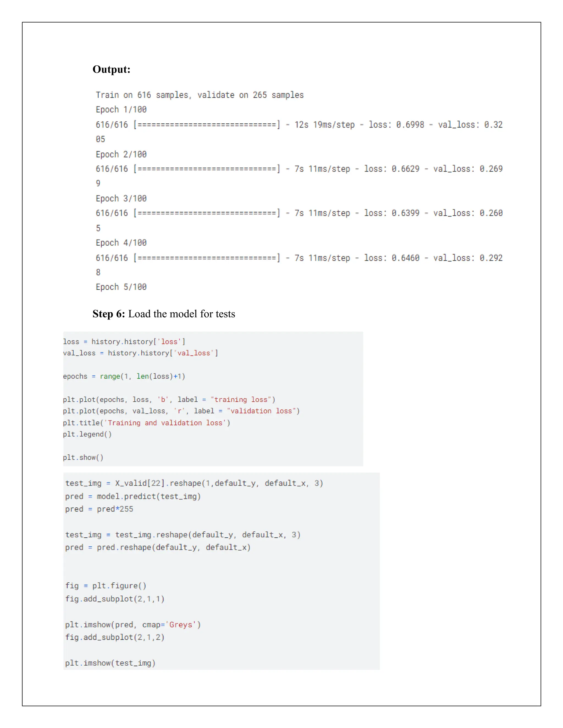Click 'plt.imshow(test_img)' line

tap(111, 663)
